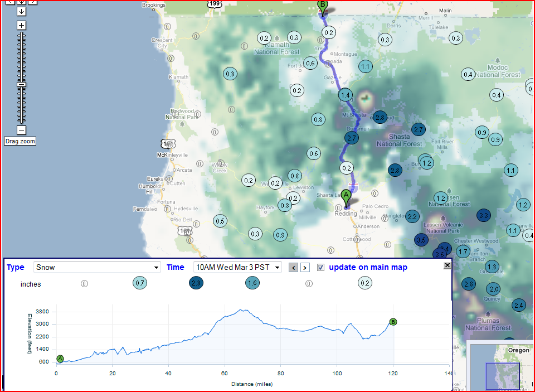
Task: Open the Time dropdown
Action: [x=237, y=267]
